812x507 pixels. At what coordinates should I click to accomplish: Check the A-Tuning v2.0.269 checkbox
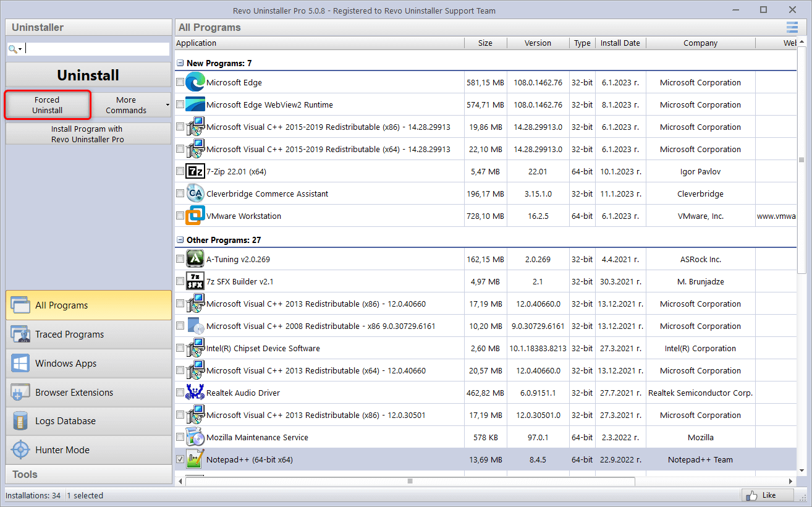(x=180, y=259)
